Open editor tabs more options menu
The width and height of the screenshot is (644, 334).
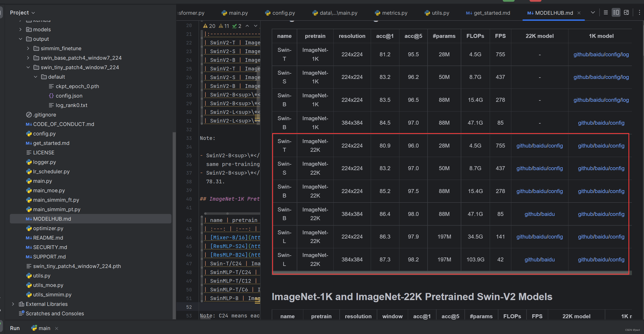click(639, 13)
